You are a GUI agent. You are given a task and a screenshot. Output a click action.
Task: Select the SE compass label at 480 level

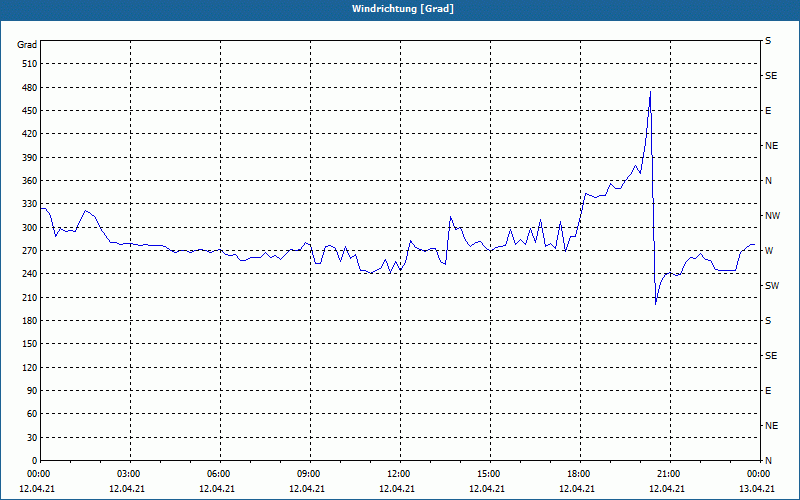click(771, 76)
